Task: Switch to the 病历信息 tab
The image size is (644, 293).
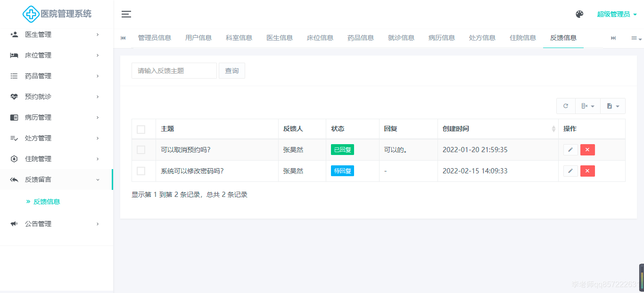Action: coord(442,38)
